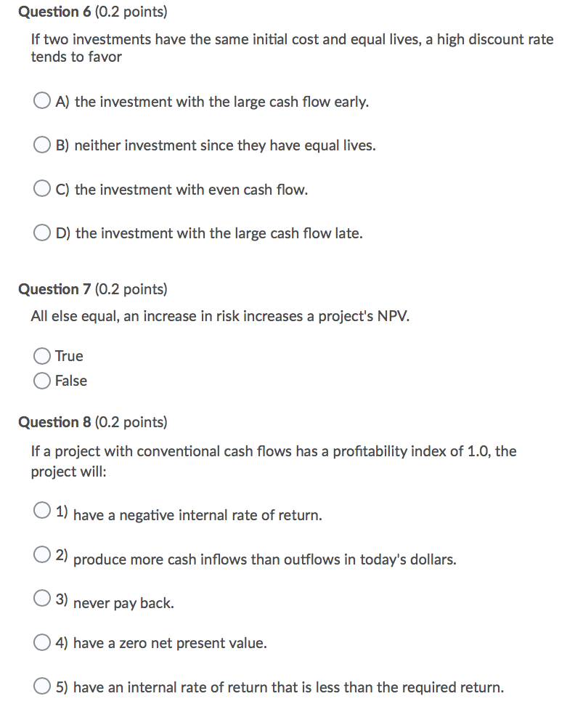Viewport: 575px width, 728px height.
Task: Click the never pay back option text
Action: pyautogui.click(x=120, y=602)
